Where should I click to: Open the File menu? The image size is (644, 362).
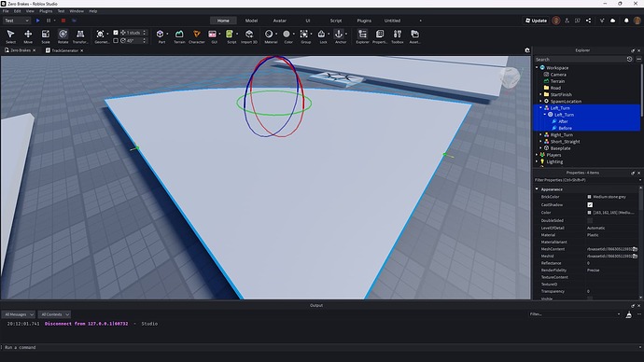(x=6, y=11)
